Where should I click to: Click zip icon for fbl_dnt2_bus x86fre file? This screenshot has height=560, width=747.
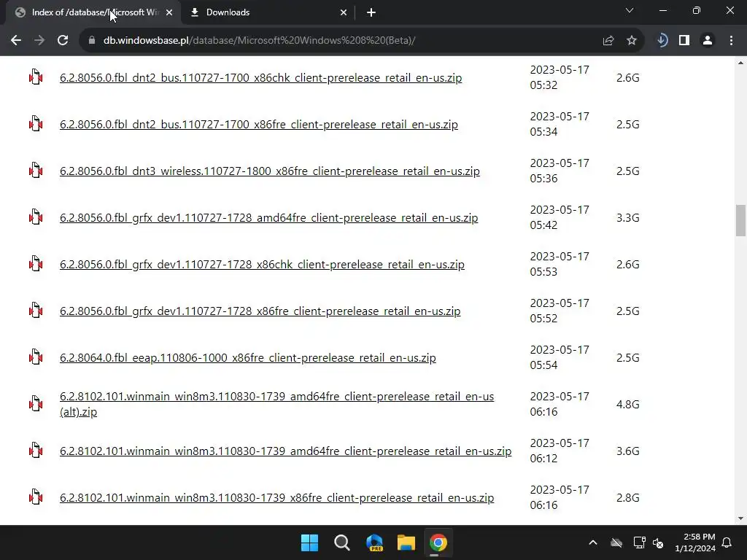[x=36, y=124]
